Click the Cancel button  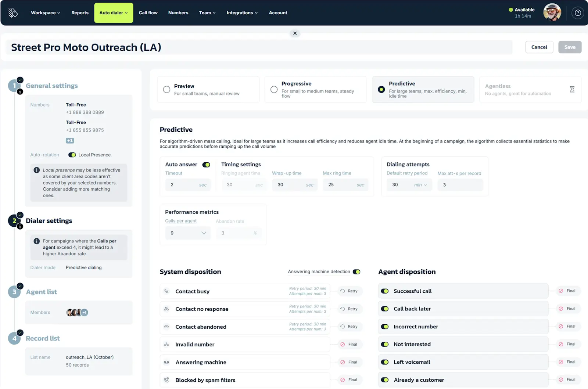[x=539, y=47]
